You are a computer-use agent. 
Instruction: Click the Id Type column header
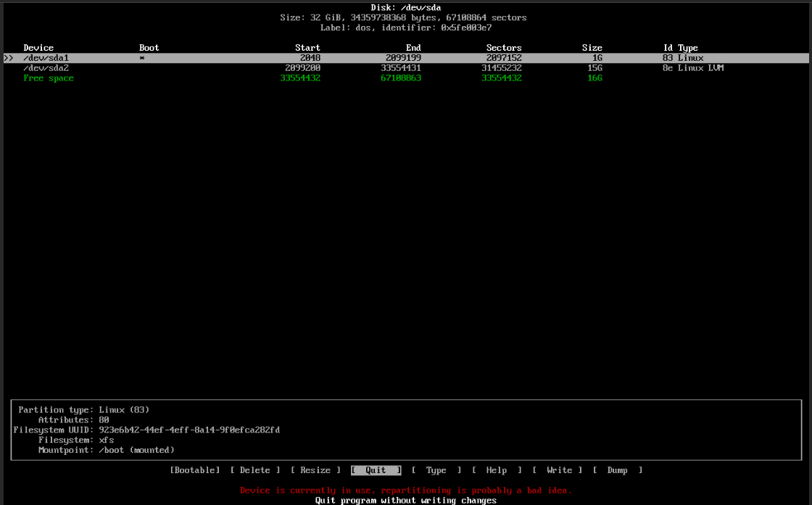click(x=681, y=48)
